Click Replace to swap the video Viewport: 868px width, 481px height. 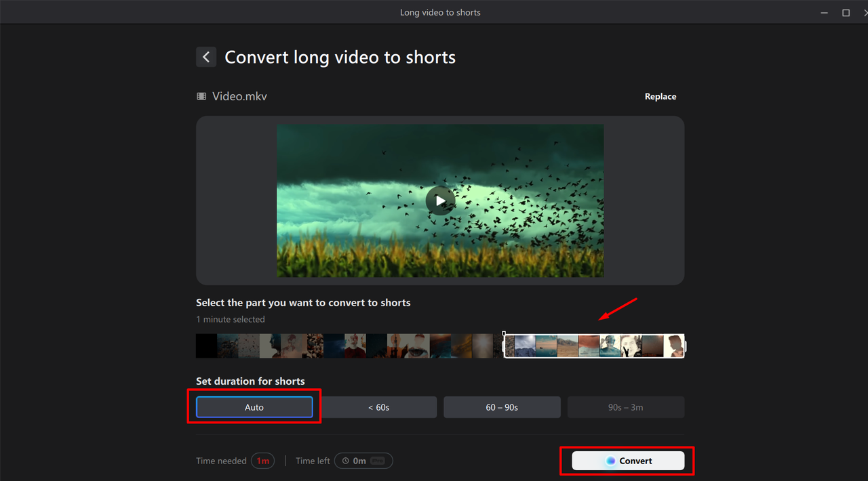tap(660, 96)
